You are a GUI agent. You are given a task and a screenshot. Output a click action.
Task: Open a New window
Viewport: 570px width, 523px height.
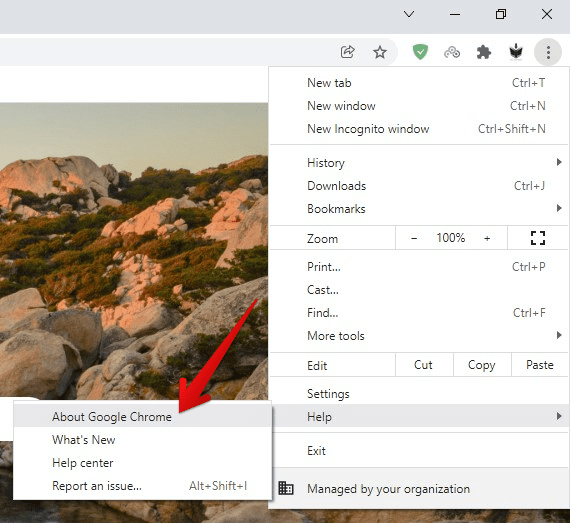[x=419, y=106]
